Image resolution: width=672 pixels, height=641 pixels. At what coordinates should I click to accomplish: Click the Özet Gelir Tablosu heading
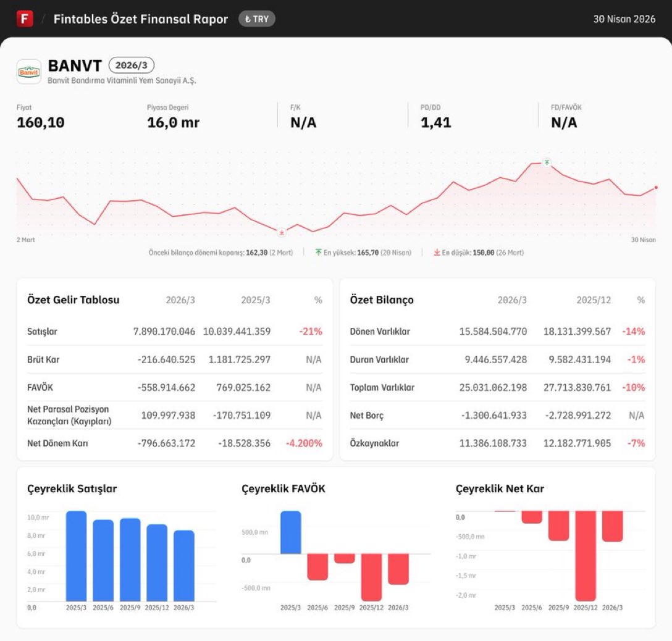(73, 300)
